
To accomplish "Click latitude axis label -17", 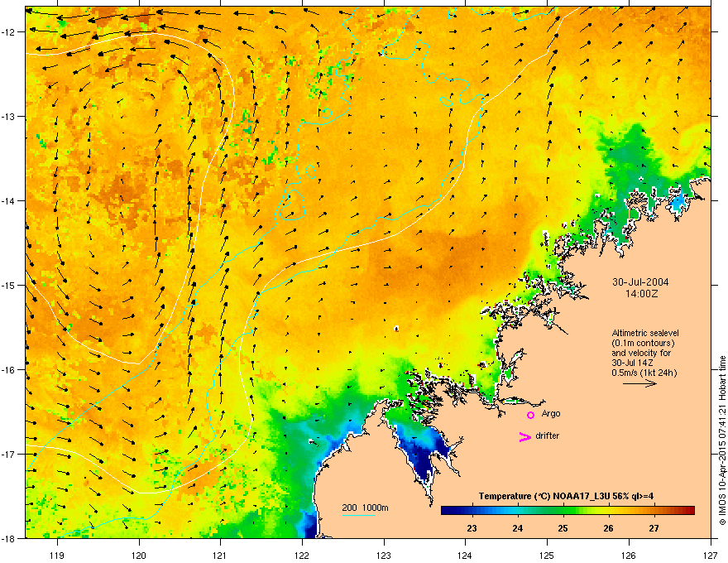I will pos(9,455).
